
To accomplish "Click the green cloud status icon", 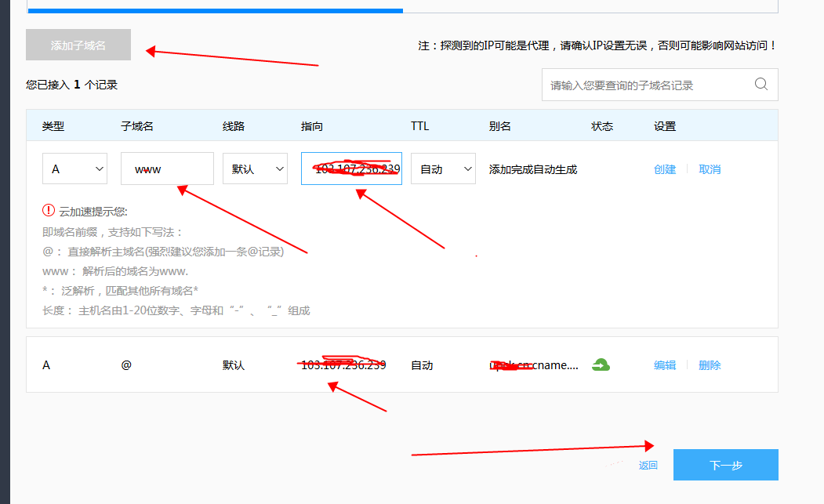I will (x=601, y=365).
